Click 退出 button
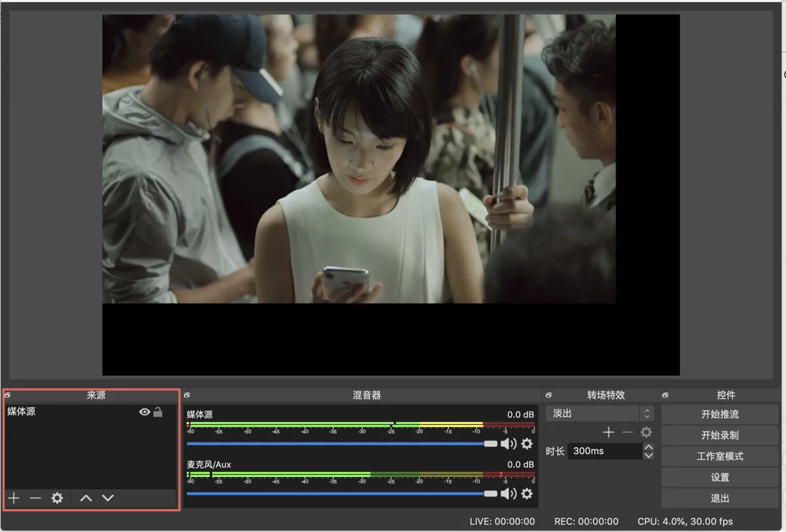 pos(720,498)
